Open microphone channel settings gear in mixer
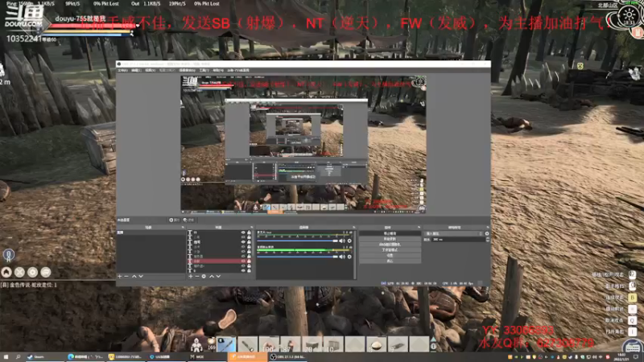644x362 pixels. click(x=349, y=241)
